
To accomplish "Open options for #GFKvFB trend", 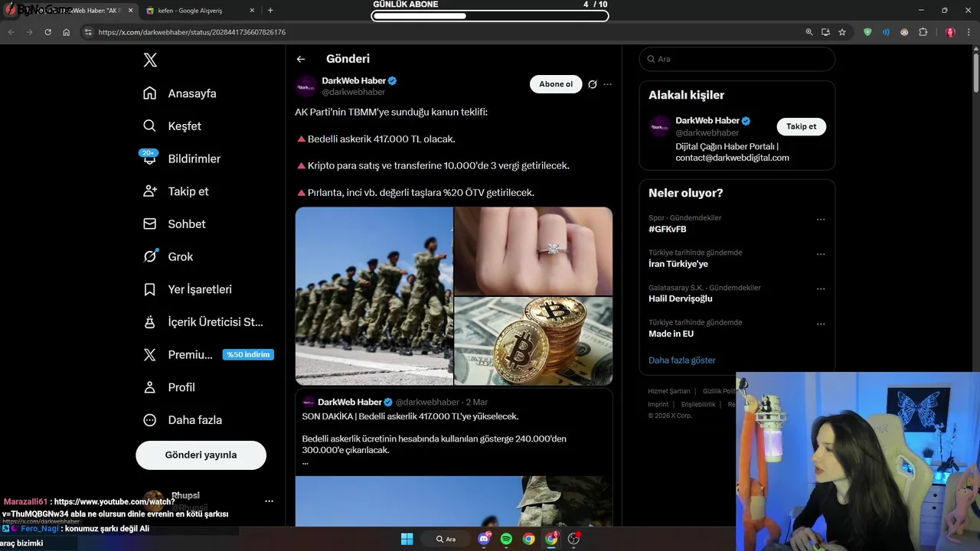I will point(821,220).
